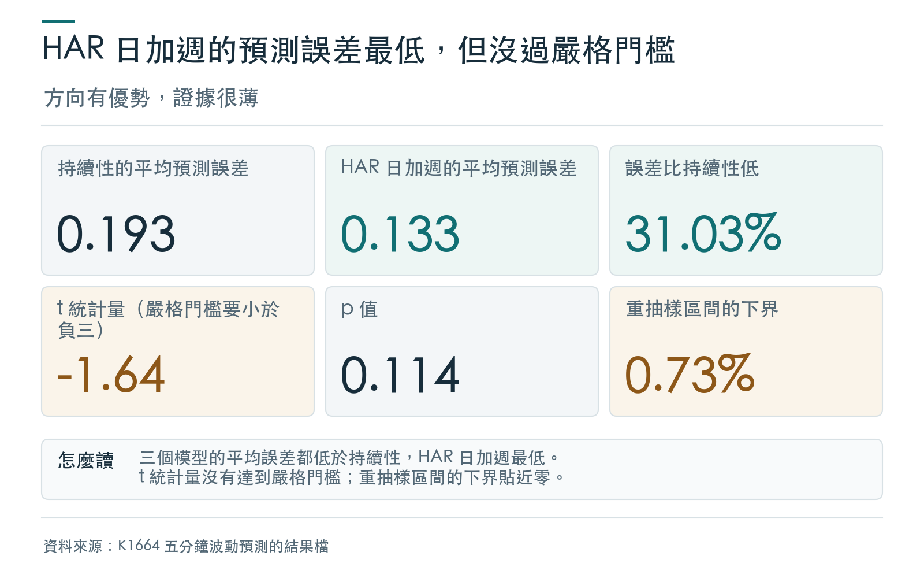The image size is (924, 578).
Task: Click the subtitle '方向有優勢，證據很薄'
Action: (x=151, y=98)
